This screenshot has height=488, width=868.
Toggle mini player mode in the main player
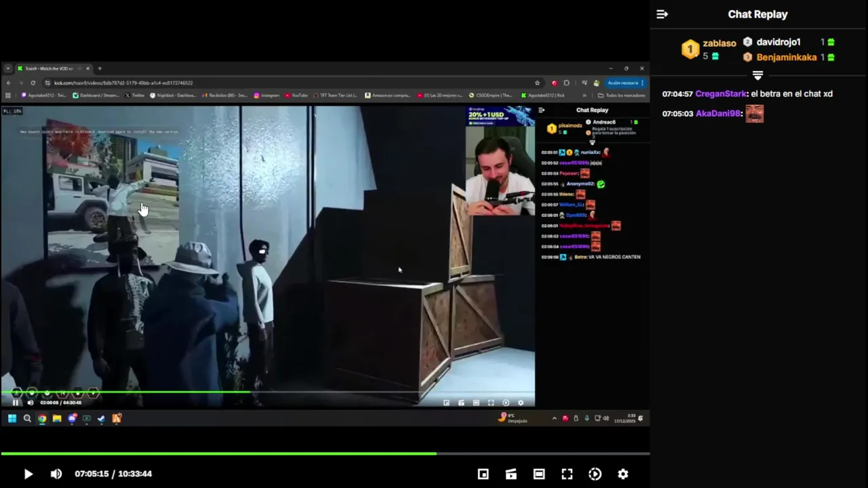(x=483, y=474)
